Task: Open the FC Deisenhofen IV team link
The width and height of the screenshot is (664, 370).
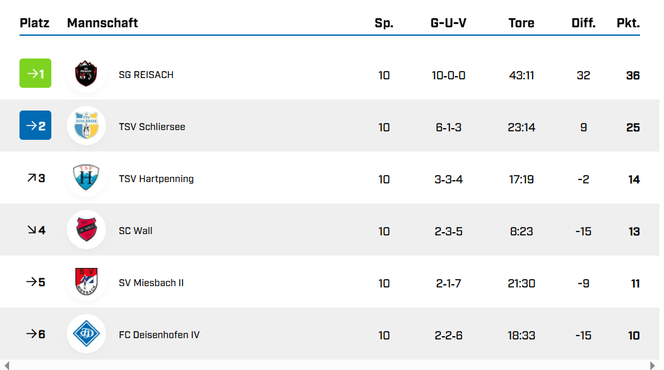Action: [x=159, y=335]
